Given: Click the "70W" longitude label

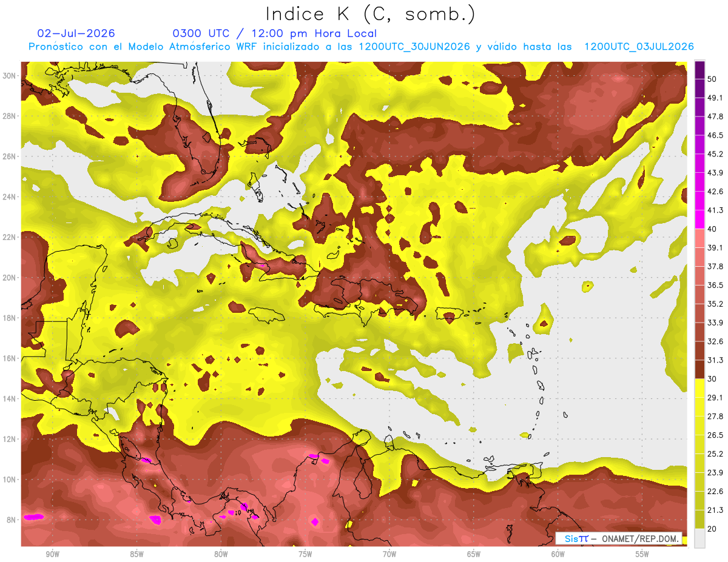Looking at the screenshot, I should point(389,554).
